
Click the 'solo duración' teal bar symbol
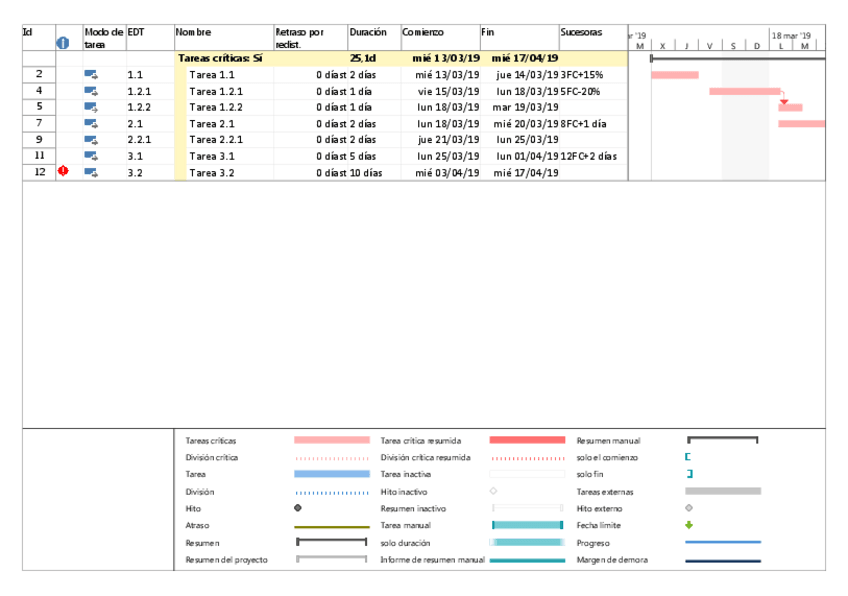527,542
